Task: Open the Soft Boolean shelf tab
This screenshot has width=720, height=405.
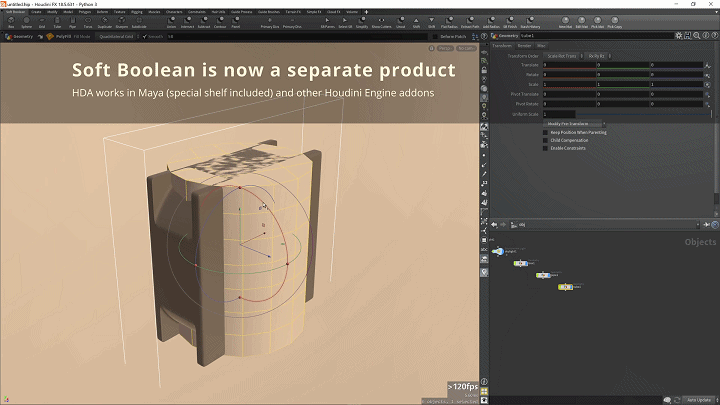Action: point(15,12)
